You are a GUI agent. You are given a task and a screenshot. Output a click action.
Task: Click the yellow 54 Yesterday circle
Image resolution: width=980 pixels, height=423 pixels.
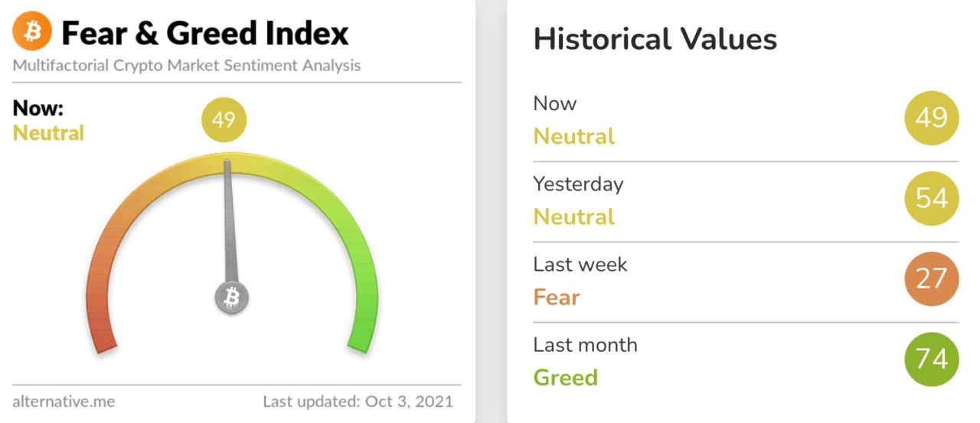point(931,198)
